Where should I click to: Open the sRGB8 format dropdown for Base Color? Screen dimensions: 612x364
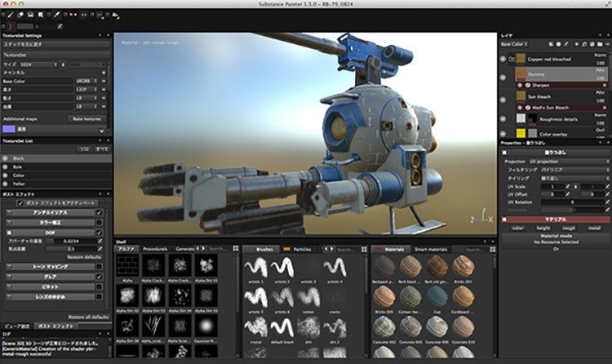(86, 81)
